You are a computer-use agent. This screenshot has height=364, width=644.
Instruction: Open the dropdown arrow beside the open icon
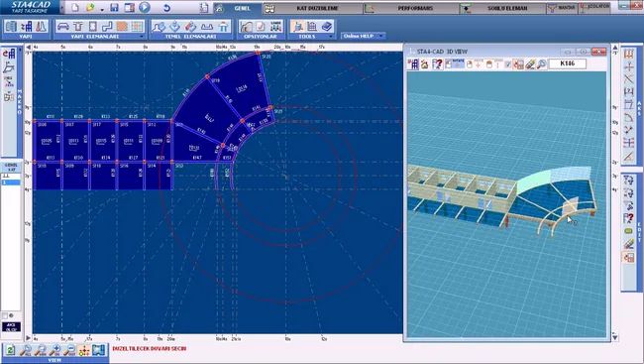pos(102,9)
